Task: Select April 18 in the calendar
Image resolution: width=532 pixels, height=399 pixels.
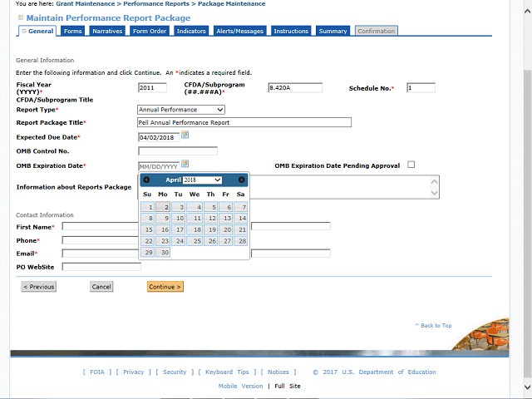Action: (x=195, y=229)
